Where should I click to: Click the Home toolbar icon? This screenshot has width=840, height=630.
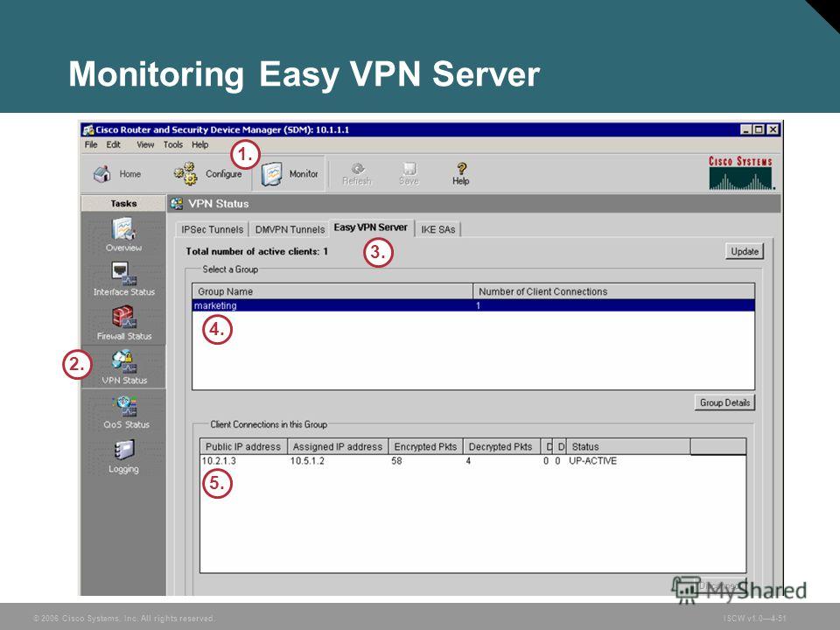102,174
